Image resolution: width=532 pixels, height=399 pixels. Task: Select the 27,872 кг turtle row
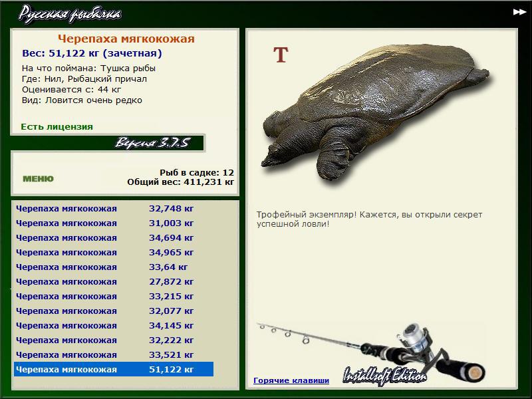[x=114, y=281]
